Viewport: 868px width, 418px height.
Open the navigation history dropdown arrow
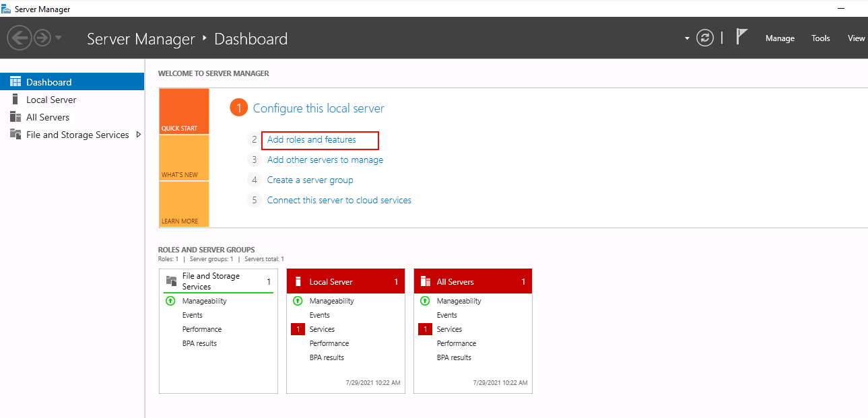pyautogui.click(x=59, y=38)
